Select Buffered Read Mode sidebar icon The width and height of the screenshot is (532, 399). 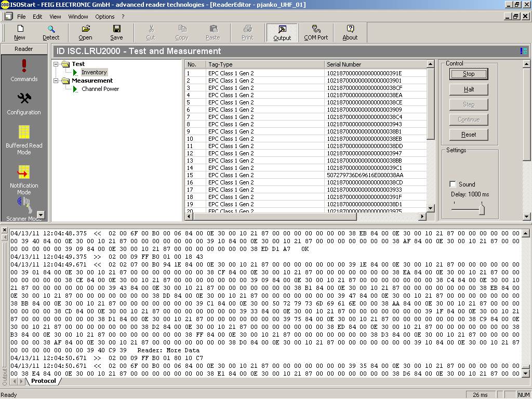pyautogui.click(x=24, y=132)
